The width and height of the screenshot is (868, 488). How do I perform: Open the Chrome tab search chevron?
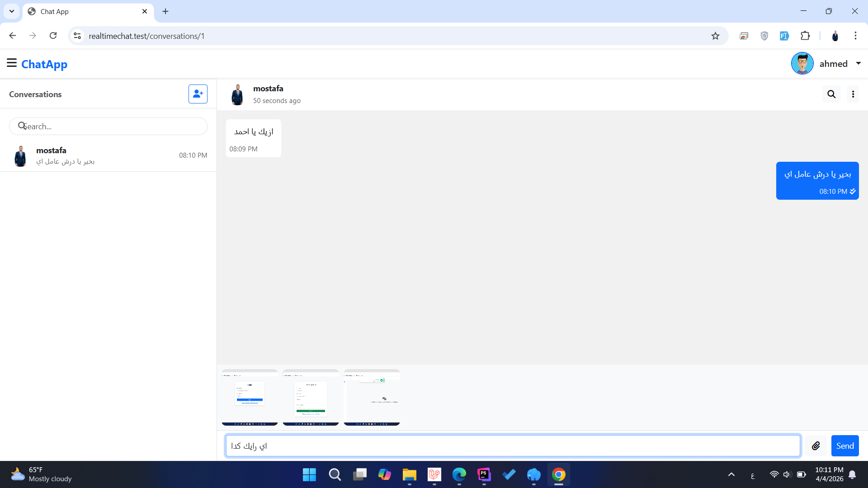click(12, 11)
